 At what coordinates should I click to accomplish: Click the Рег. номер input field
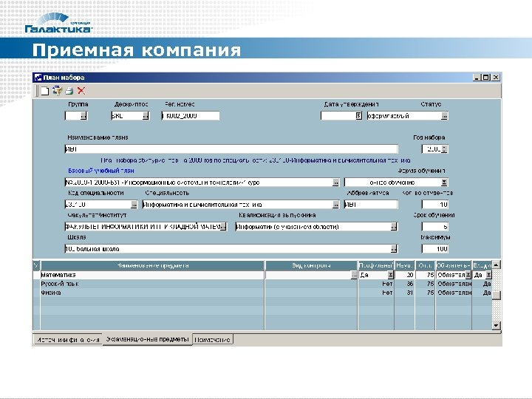click(x=191, y=116)
